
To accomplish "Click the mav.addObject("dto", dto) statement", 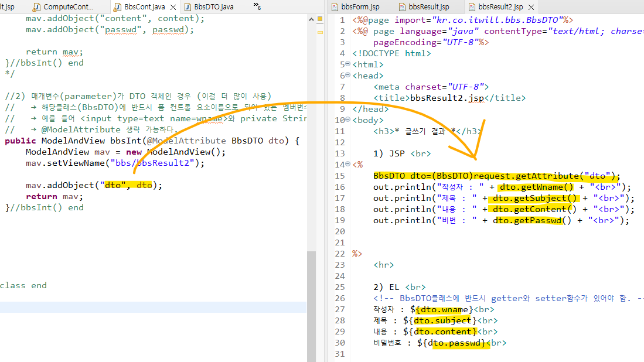I will pyautogui.click(x=94, y=185).
